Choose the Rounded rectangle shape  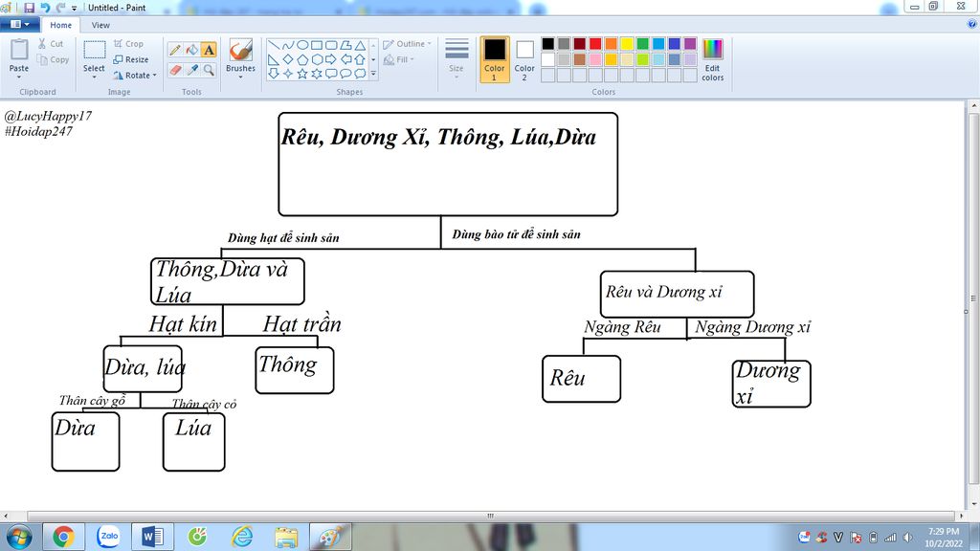click(x=330, y=46)
